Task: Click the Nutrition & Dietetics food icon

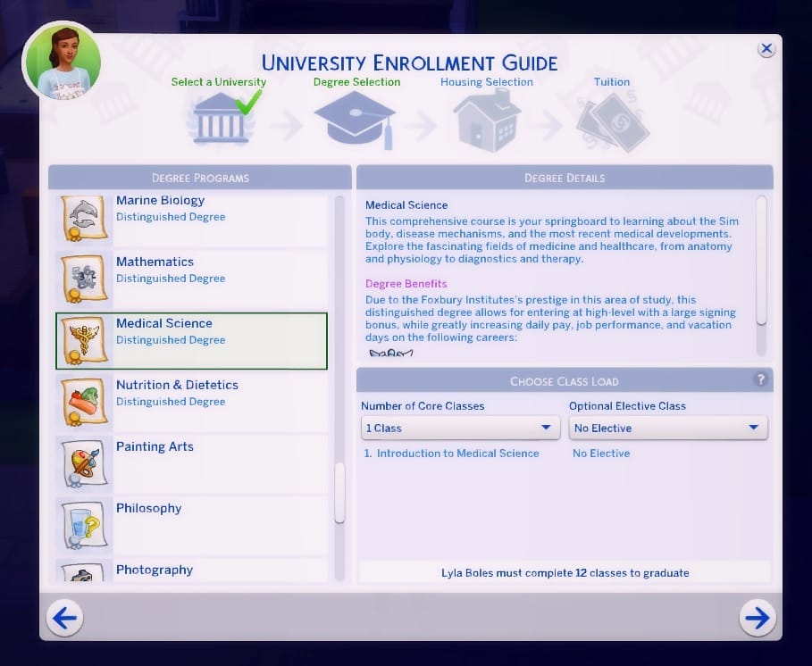Action: [84, 403]
